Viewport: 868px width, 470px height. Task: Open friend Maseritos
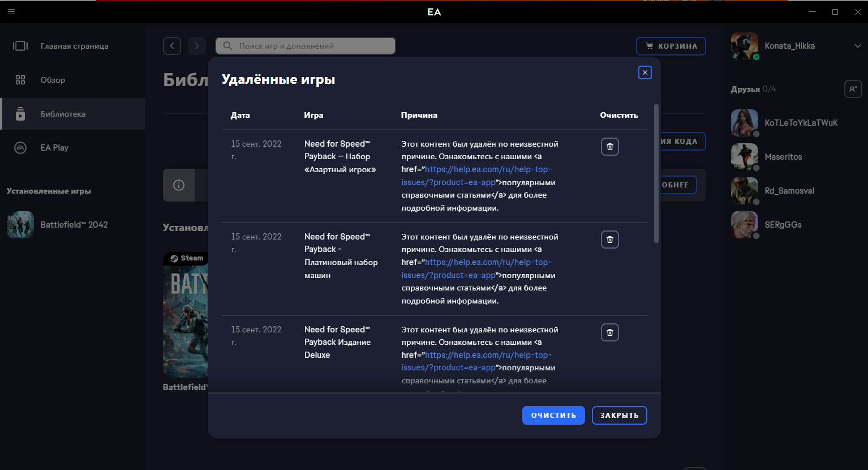pos(796,157)
